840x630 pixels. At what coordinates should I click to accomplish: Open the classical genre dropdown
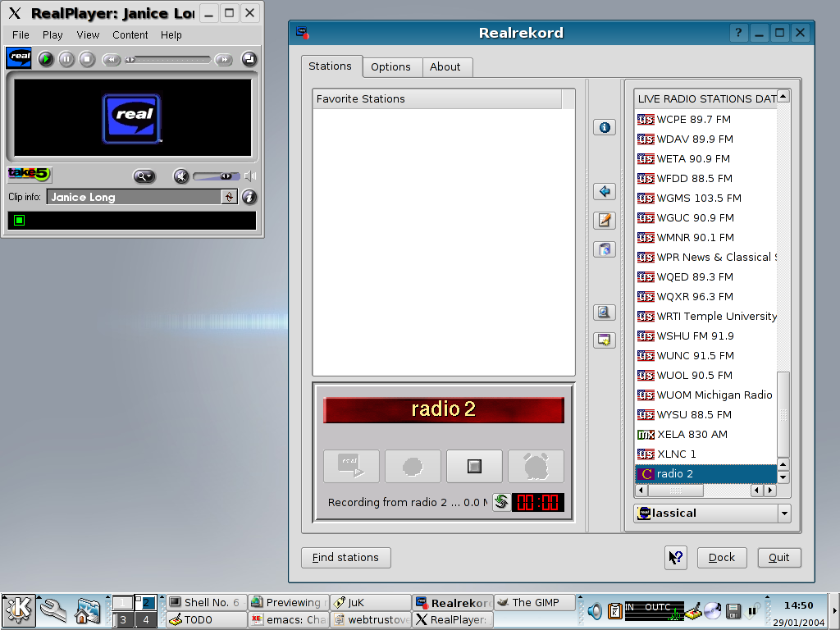(x=783, y=513)
